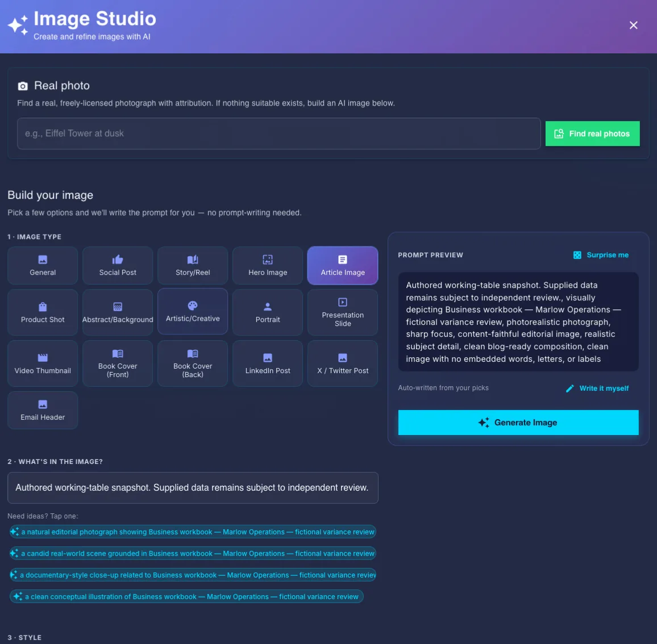Image resolution: width=657 pixels, height=644 pixels.
Task: Pick the Artistic/Creative image type
Action: coord(192,312)
